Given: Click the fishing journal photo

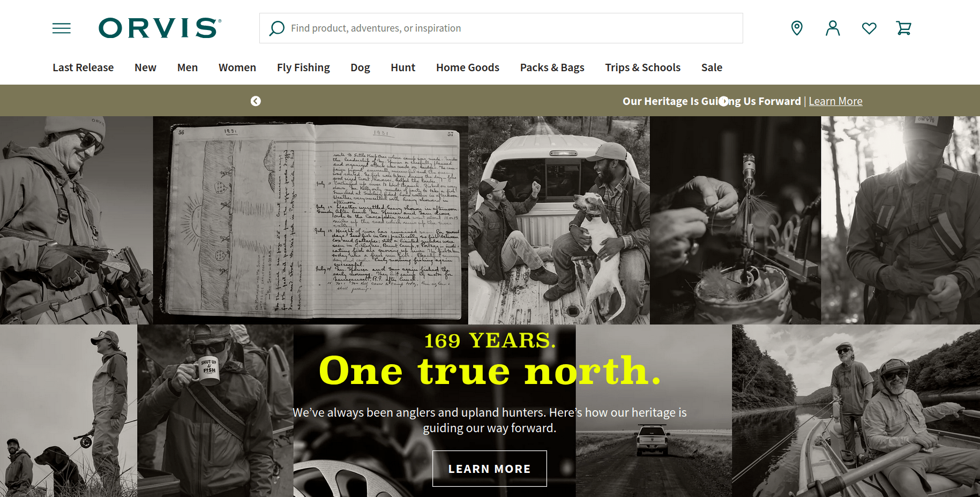Looking at the screenshot, I should coord(311,220).
